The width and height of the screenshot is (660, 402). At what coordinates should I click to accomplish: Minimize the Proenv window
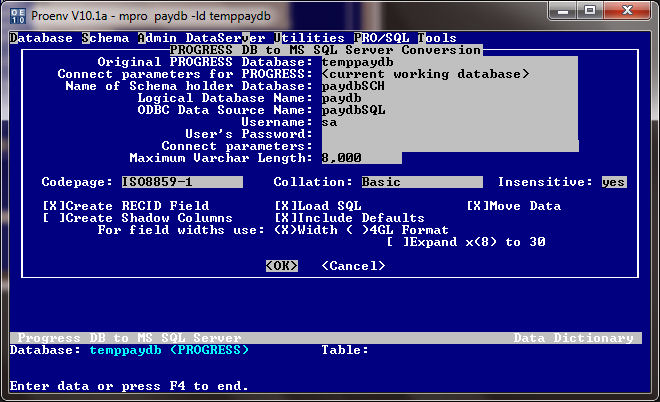[x=563, y=10]
